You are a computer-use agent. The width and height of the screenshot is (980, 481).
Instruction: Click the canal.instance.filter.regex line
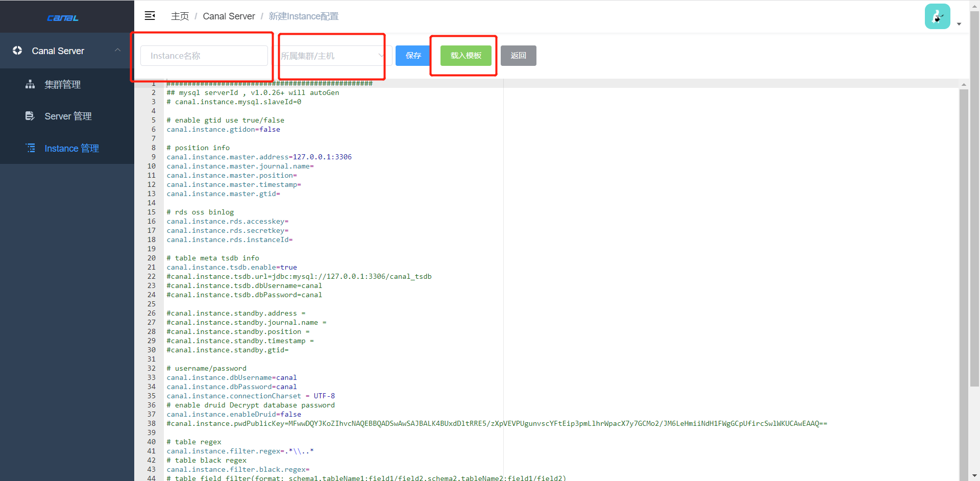tap(240, 451)
